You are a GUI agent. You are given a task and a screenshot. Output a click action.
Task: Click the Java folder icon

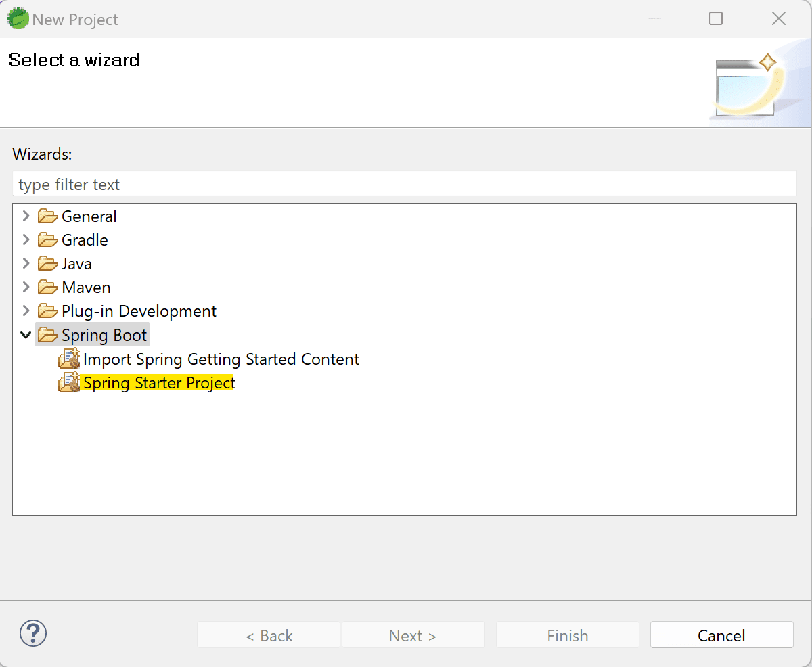[x=46, y=263]
